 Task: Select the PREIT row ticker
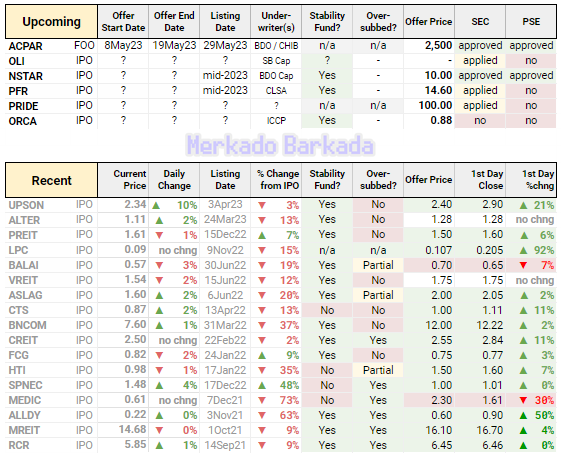click(x=23, y=235)
